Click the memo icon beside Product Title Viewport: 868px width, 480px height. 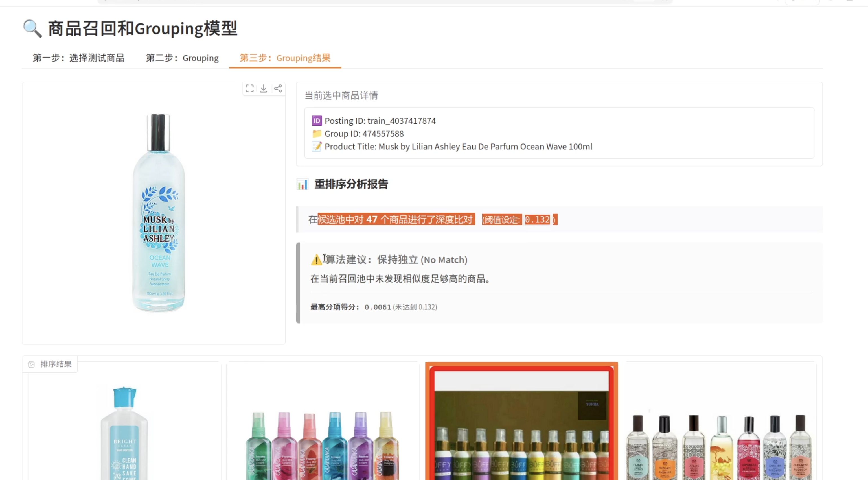(316, 146)
